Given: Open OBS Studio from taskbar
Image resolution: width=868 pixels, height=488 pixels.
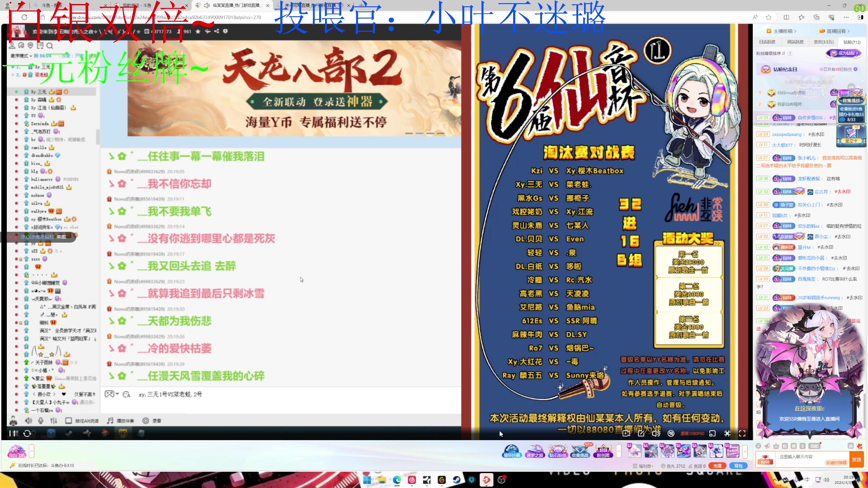Looking at the screenshot, I should point(501,480).
